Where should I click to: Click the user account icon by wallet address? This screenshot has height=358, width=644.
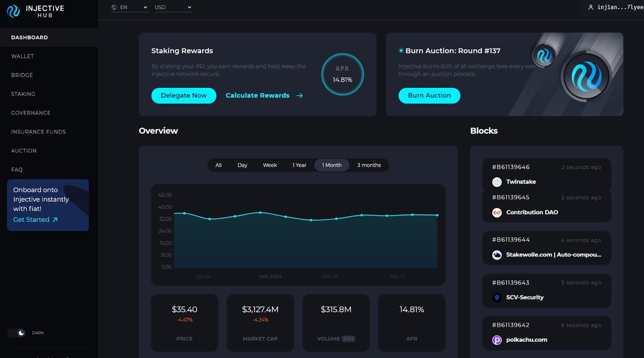590,7
